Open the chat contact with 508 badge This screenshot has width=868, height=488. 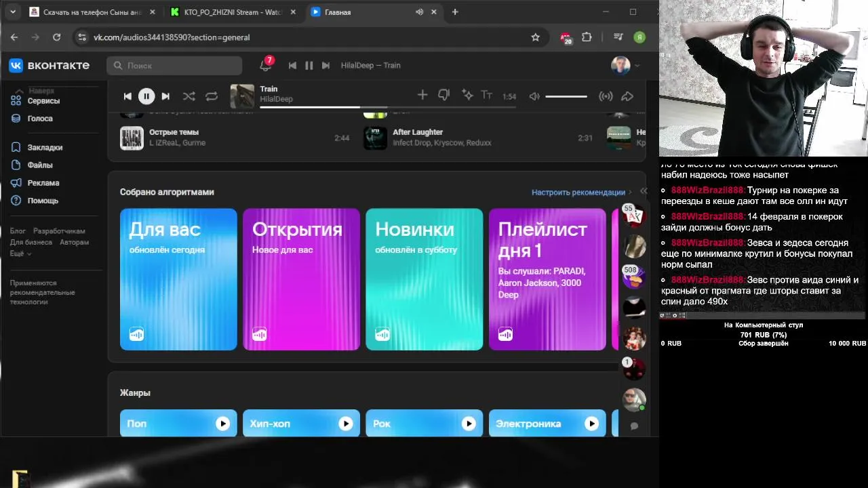pyautogui.click(x=635, y=277)
